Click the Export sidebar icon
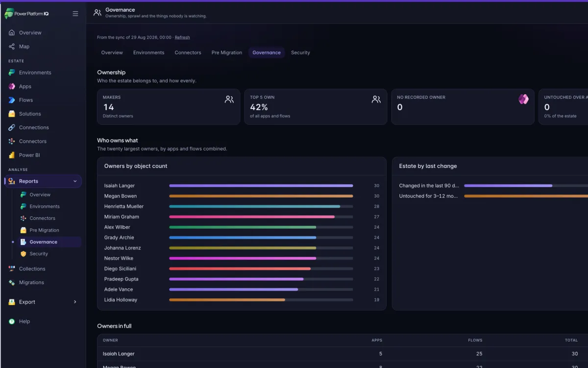588x368 pixels. pyautogui.click(x=12, y=302)
